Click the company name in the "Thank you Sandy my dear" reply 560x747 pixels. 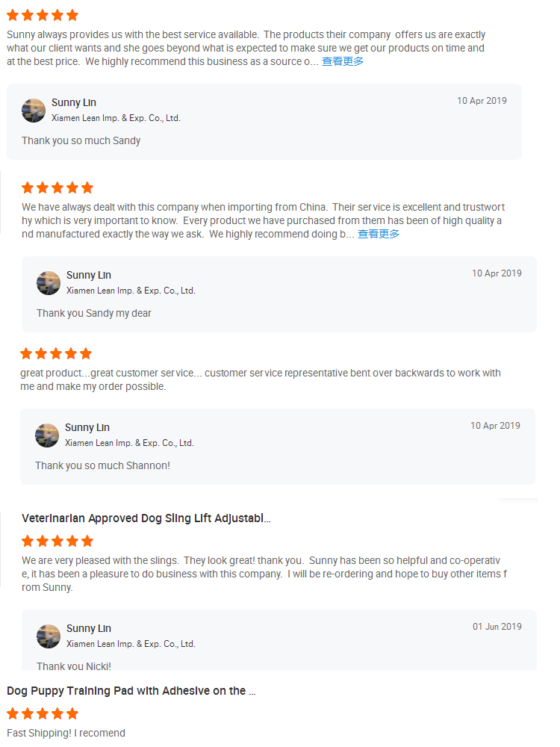(x=131, y=291)
